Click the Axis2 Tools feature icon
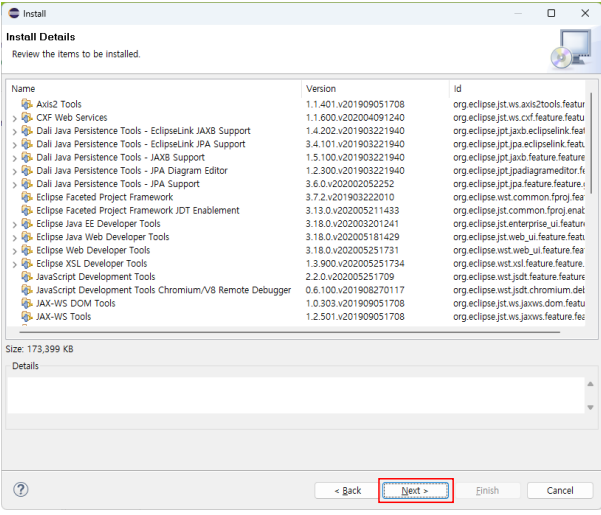Image resolution: width=601 pixels, height=515 pixels. 27,104
